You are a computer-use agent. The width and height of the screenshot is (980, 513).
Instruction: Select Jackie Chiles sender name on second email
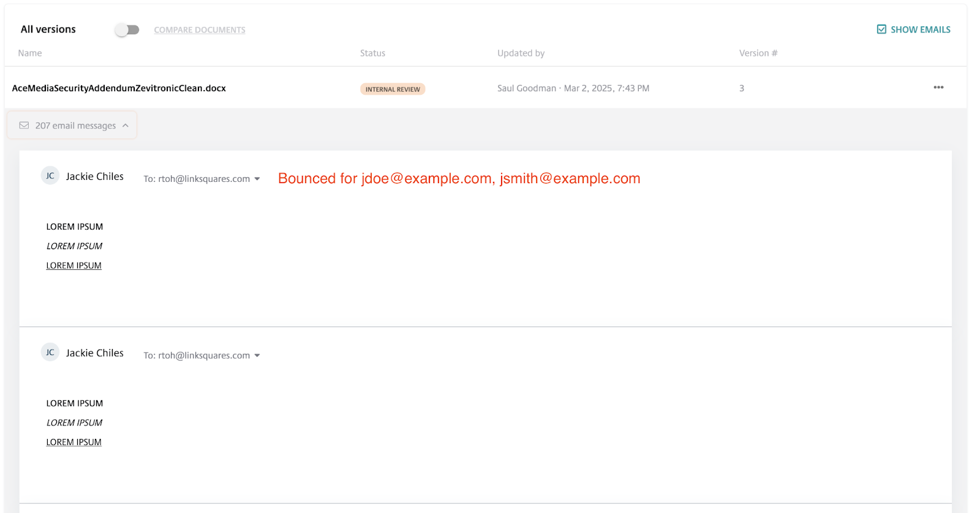[95, 353]
